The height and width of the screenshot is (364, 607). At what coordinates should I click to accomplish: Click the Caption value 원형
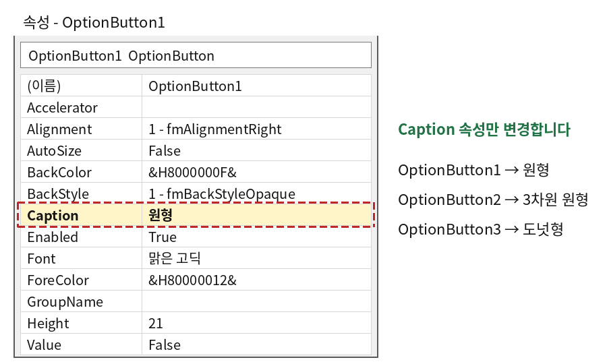click(x=256, y=215)
